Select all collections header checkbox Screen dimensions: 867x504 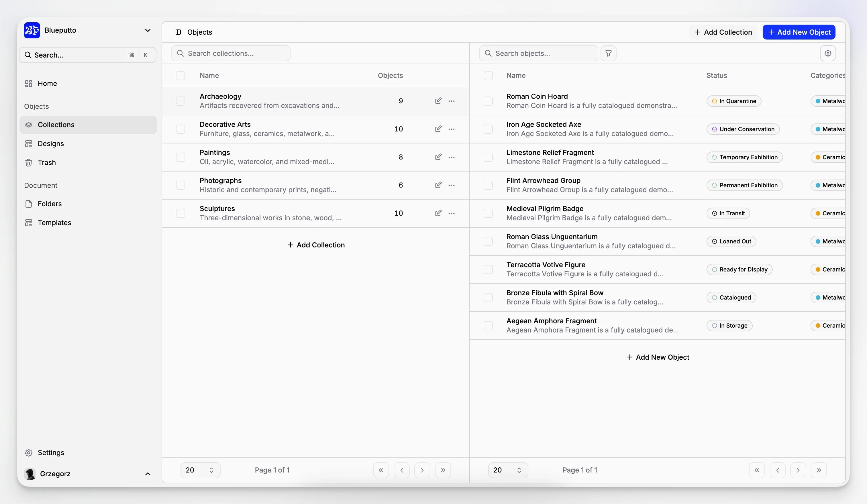180,75
